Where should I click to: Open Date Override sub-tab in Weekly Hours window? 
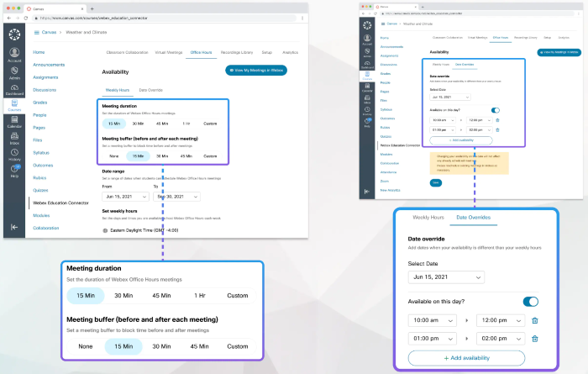tap(150, 90)
